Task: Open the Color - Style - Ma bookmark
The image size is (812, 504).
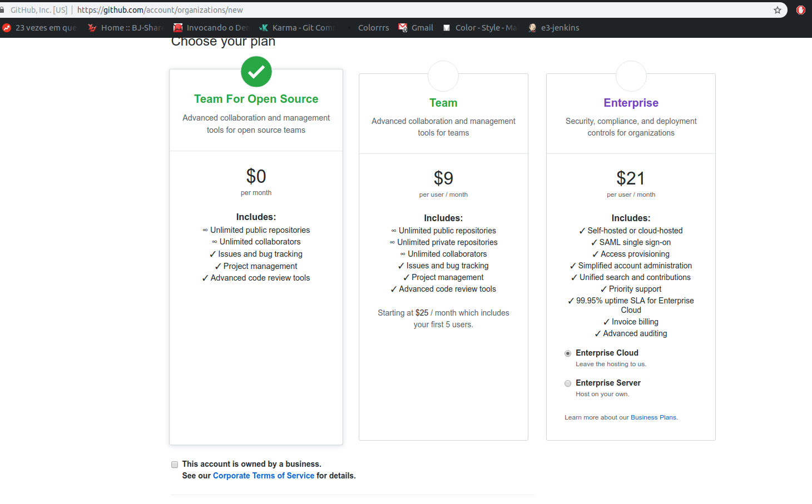Action: pos(480,28)
